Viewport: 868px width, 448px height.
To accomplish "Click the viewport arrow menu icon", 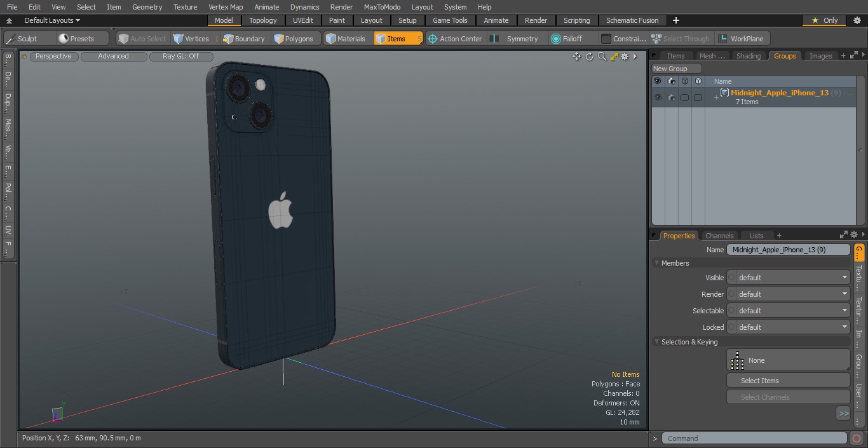I will [x=635, y=57].
